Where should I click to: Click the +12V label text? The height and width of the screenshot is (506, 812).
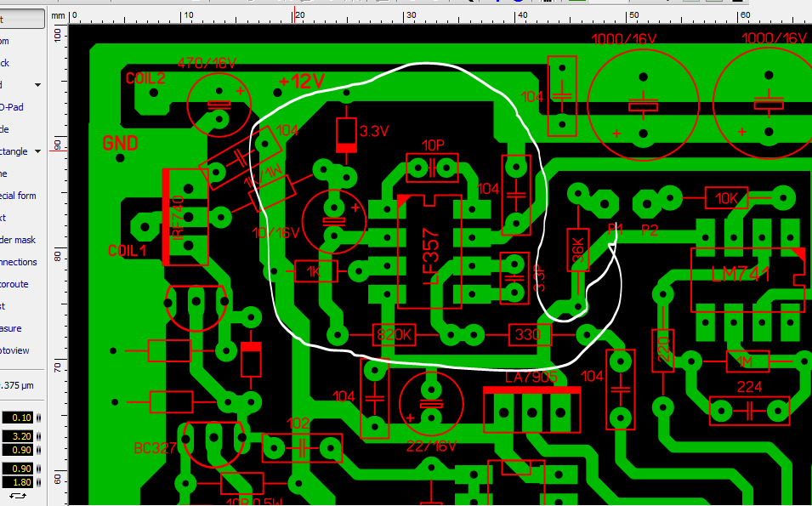[x=303, y=82]
